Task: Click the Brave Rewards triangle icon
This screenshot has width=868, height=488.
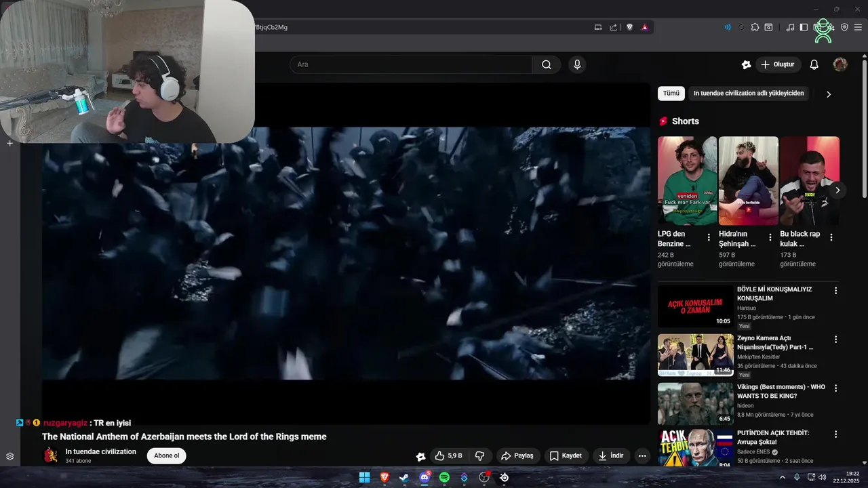Action: (644, 28)
